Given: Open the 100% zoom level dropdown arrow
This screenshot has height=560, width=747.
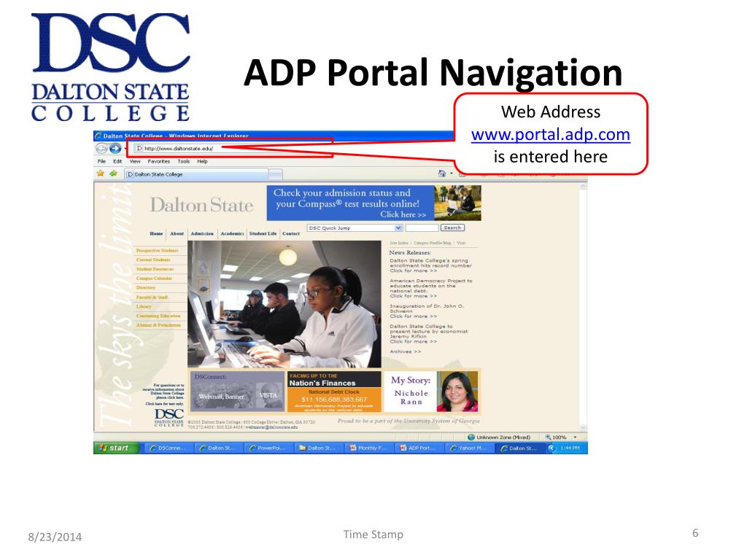Looking at the screenshot, I should [x=575, y=437].
